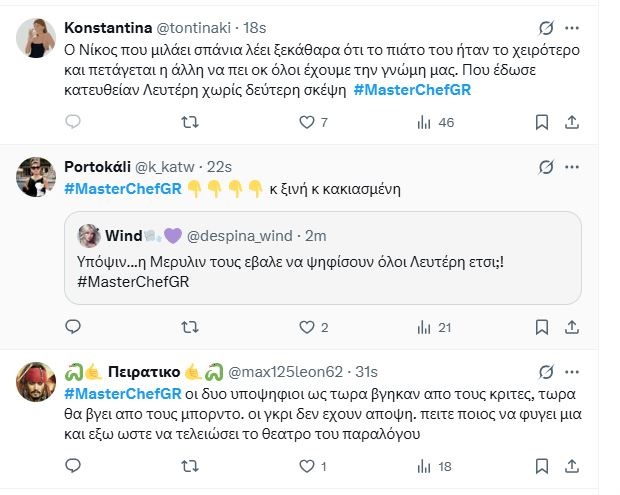The width and height of the screenshot is (620, 495).
Task: Like Portokáli's tweet with 2 likes
Action: coord(307,327)
